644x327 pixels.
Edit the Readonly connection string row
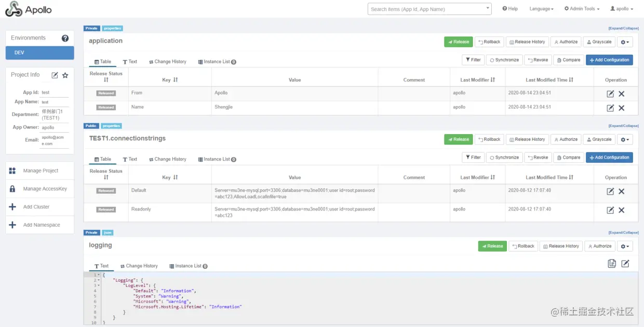610,210
